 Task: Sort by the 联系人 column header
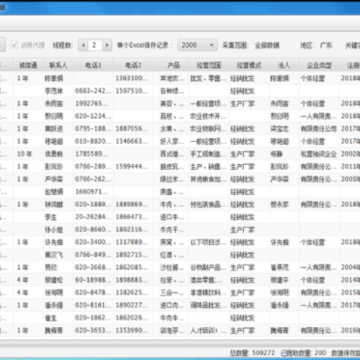[x=58, y=65]
